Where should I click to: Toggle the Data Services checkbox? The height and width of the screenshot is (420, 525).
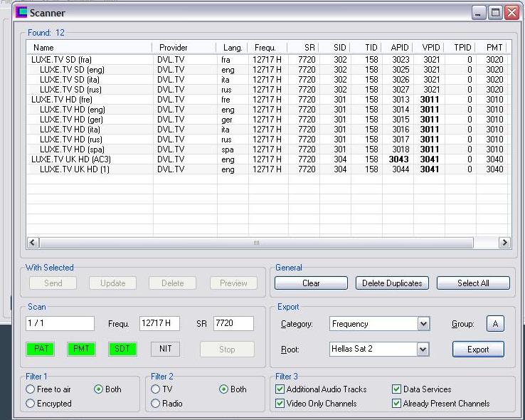(x=396, y=389)
